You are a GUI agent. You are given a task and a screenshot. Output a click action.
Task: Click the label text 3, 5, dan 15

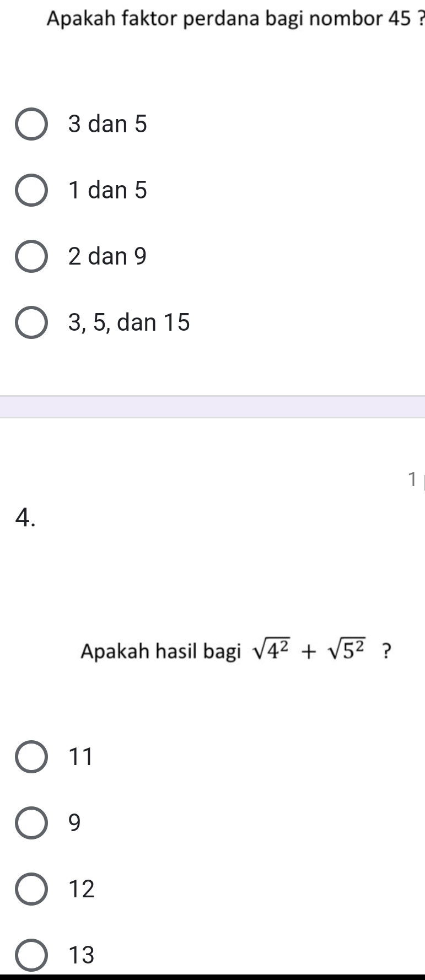[x=129, y=322]
